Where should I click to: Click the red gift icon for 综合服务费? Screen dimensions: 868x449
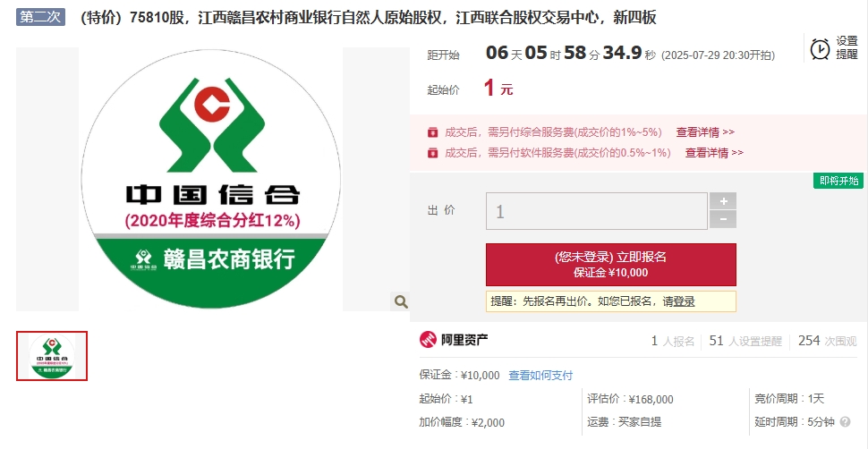click(432, 133)
